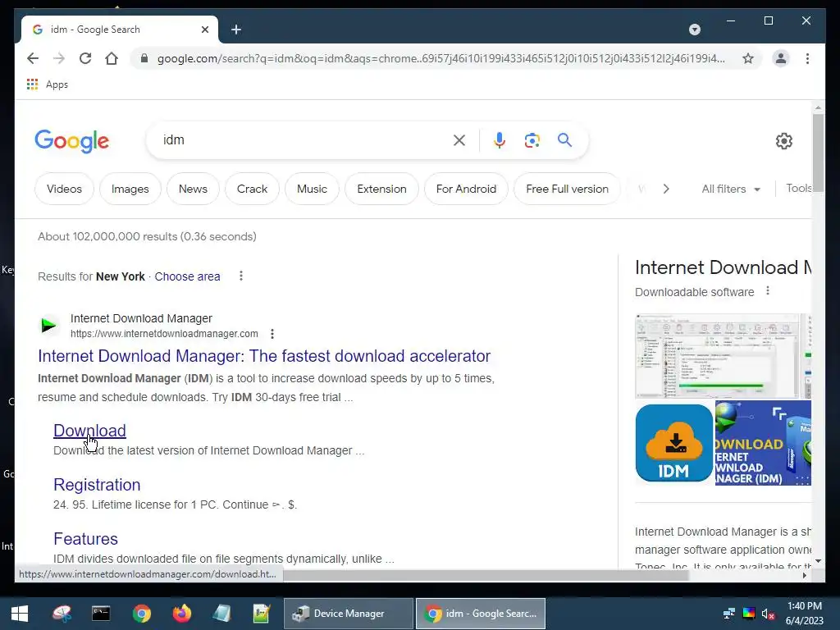Click the Choose area link
Viewport: 840px width, 630px height.
(x=188, y=276)
